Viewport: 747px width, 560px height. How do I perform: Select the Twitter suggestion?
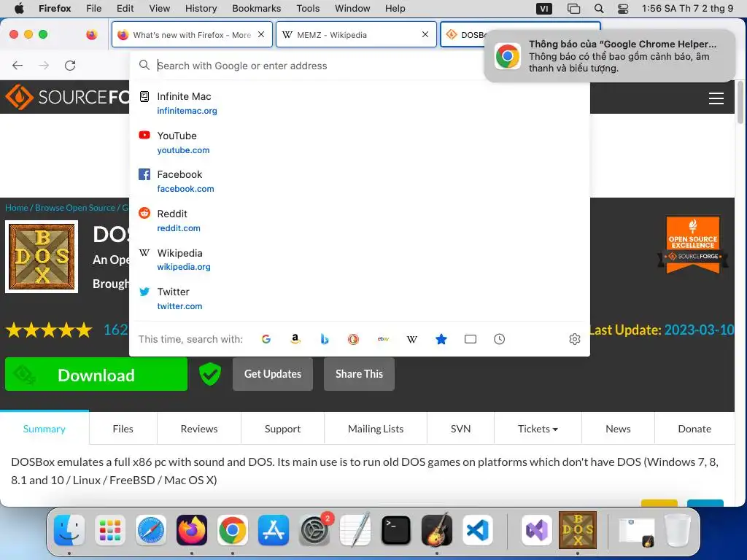(x=359, y=298)
